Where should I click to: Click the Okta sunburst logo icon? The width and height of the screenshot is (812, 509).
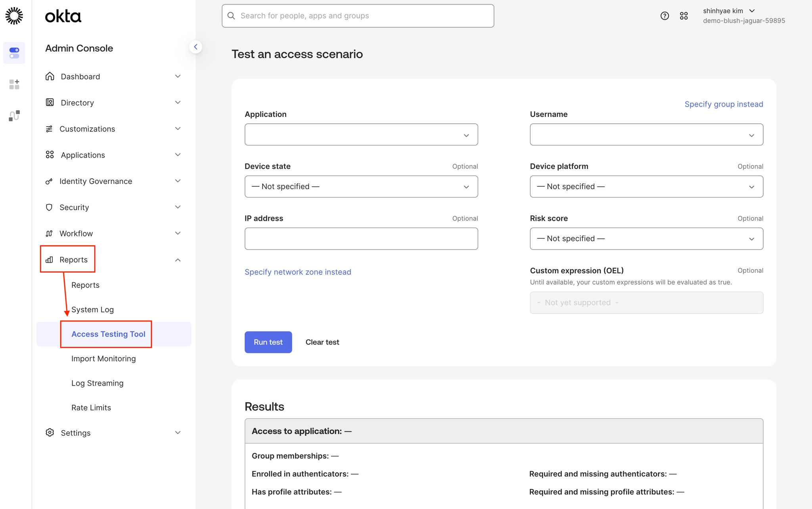[x=14, y=16]
